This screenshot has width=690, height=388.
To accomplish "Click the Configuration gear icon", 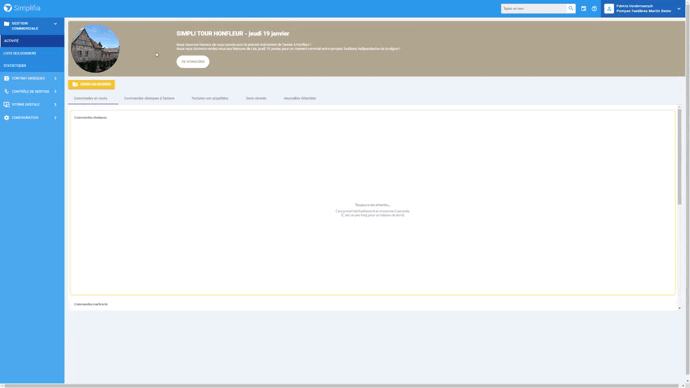I will pos(6,118).
